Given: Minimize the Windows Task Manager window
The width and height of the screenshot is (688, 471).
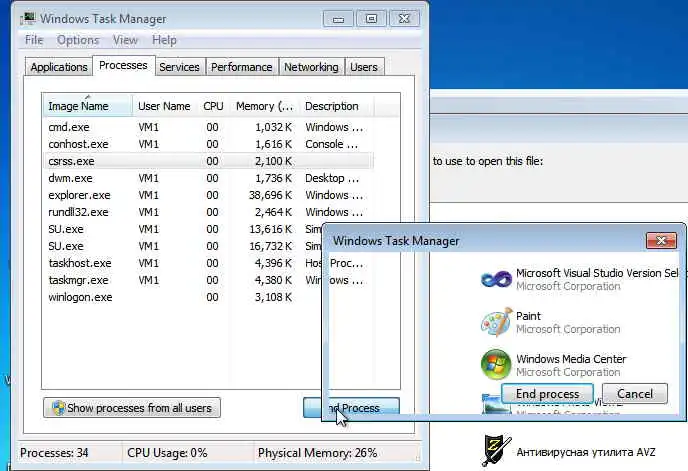Looking at the screenshot, I should click(x=338, y=19).
